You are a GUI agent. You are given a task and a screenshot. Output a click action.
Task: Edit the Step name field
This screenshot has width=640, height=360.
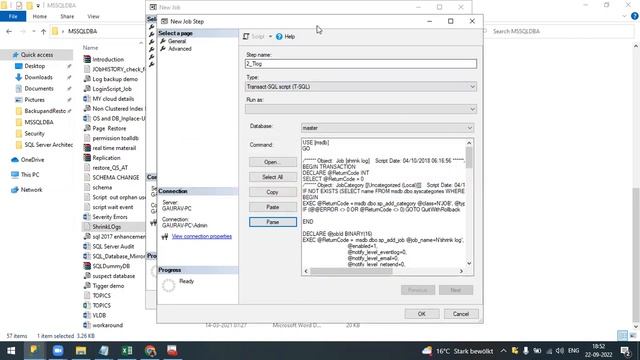click(x=361, y=64)
